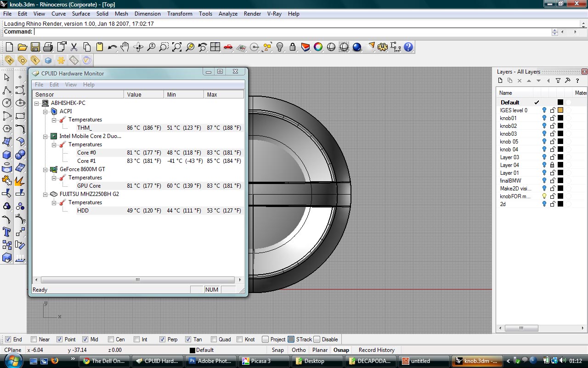Toggle the lock icon of Layer 04

click(x=553, y=165)
